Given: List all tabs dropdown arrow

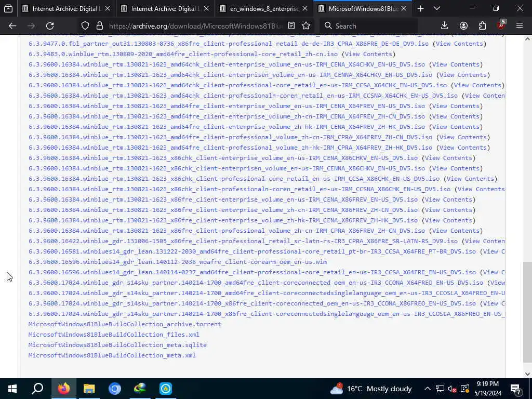Looking at the screenshot, I should [x=437, y=9].
